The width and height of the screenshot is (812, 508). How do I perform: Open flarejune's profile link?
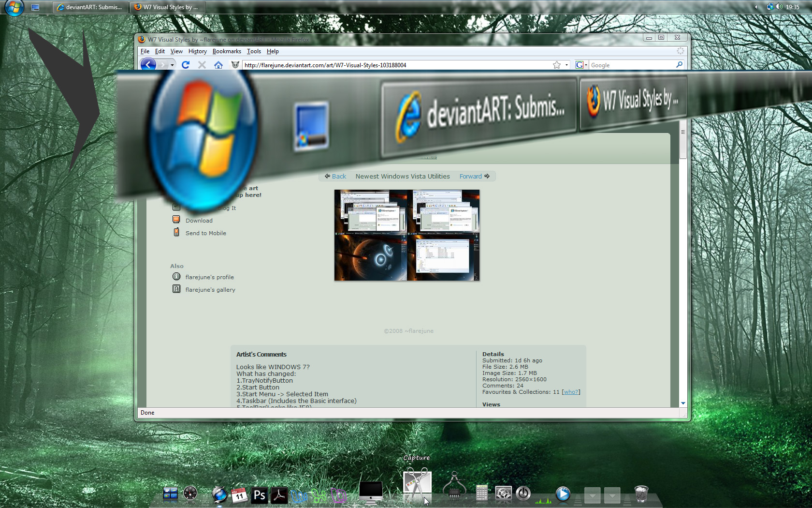[x=210, y=277]
